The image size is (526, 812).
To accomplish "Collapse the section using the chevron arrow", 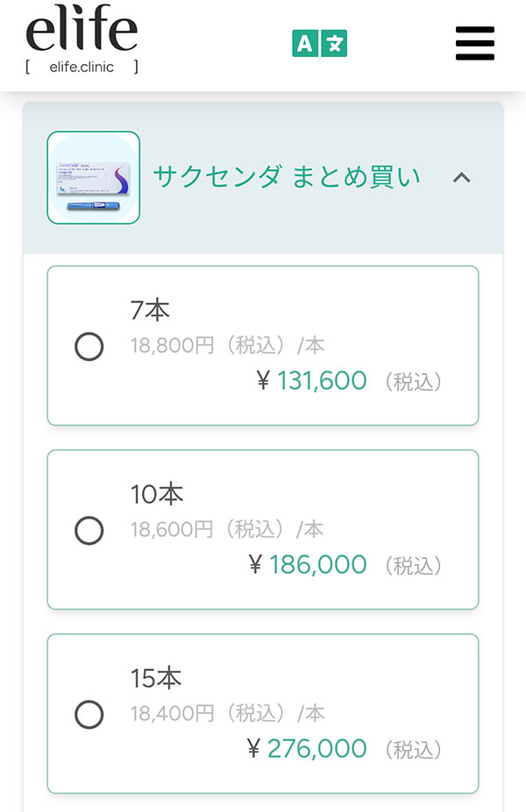I will 462,178.
